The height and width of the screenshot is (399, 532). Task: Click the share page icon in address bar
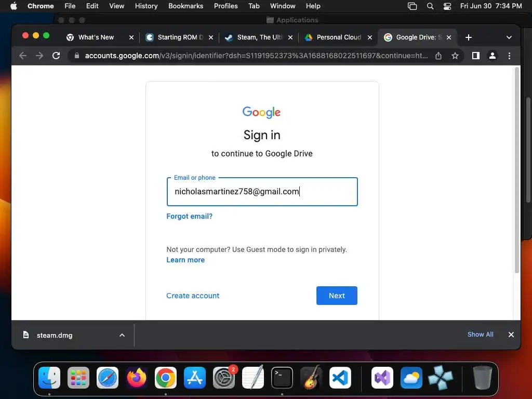click(438, 56)
